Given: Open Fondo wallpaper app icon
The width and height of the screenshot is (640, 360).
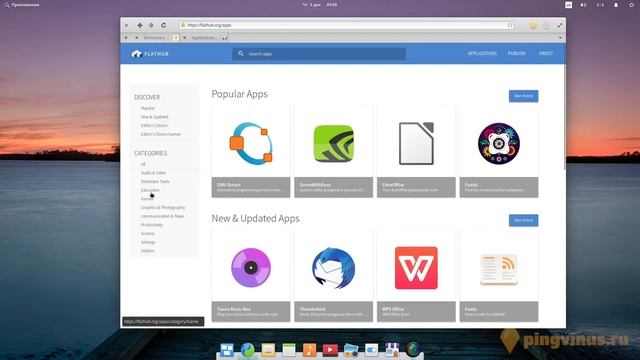Looking at the screenshot, I should (x=499, y=143).
